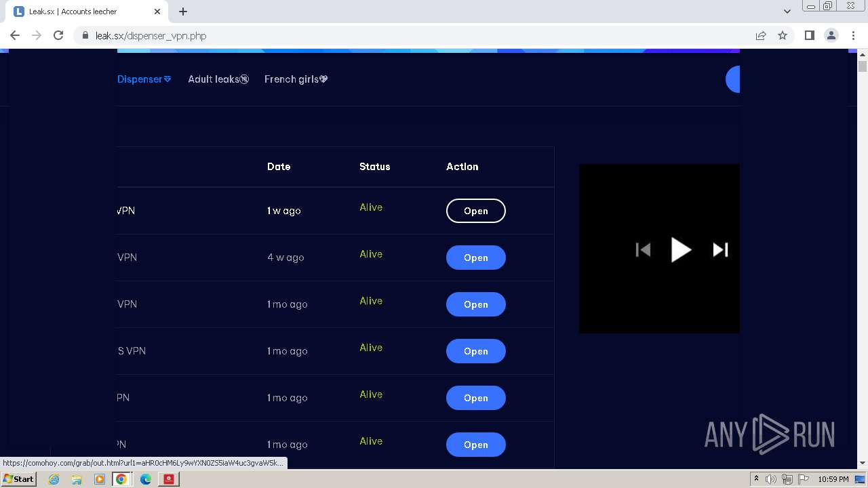
Task: View site security lock information
Action: point(85,36)
